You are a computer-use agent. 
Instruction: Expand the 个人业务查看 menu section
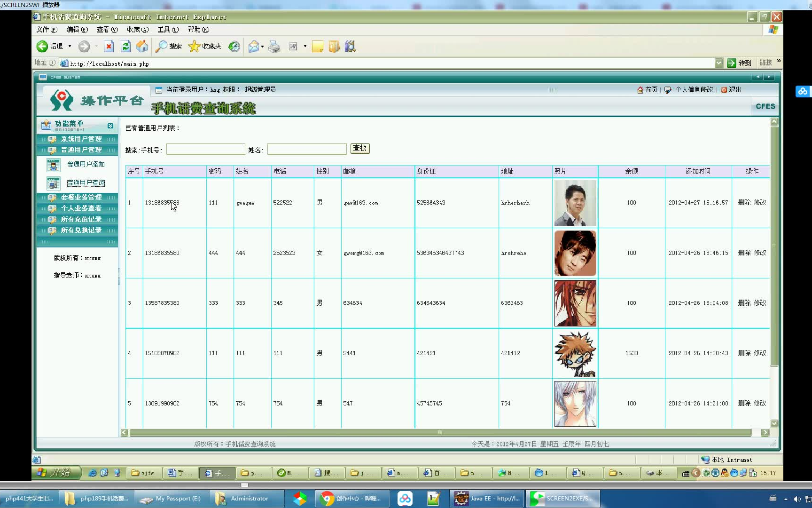[x=78, y=208]
